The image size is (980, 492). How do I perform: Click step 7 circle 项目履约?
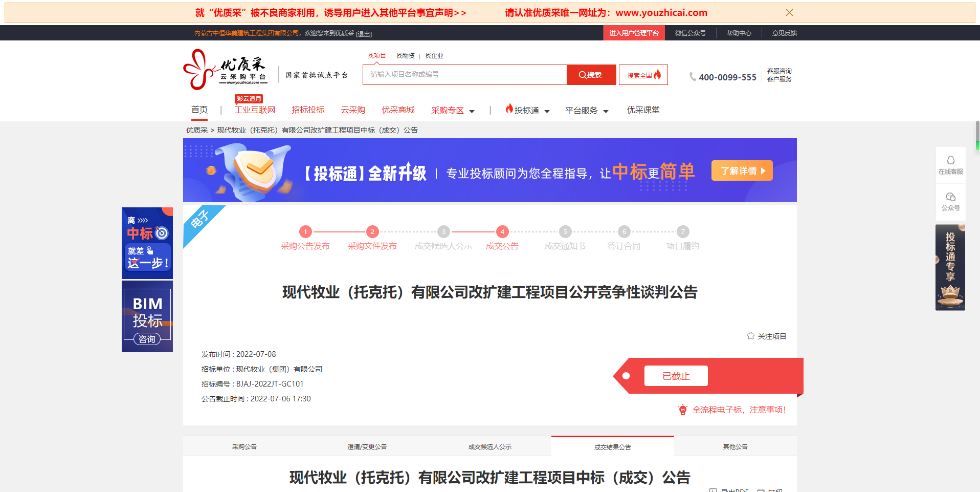coord(683,231)
